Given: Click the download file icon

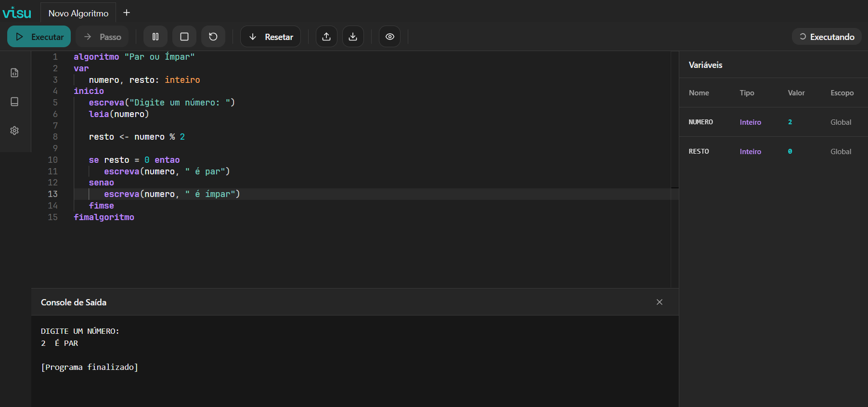Looking at the screenshot, I should click(353, 37).
